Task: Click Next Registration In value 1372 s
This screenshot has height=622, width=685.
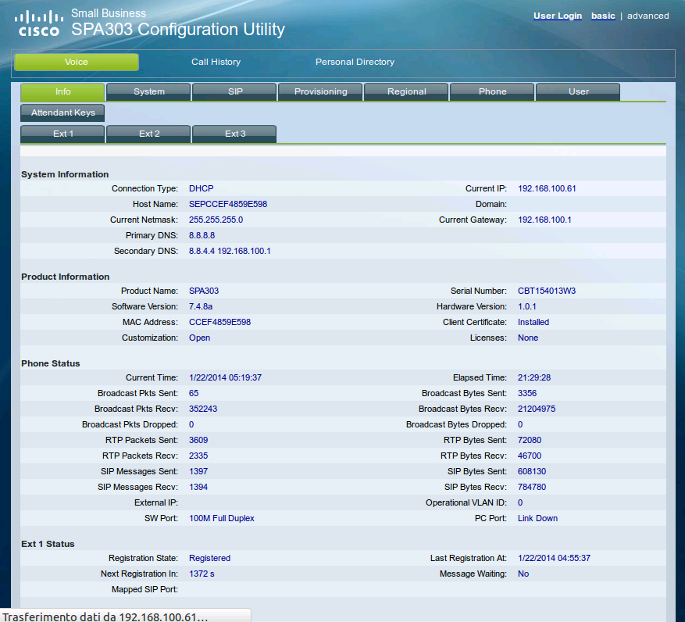Action: (201, 574)
